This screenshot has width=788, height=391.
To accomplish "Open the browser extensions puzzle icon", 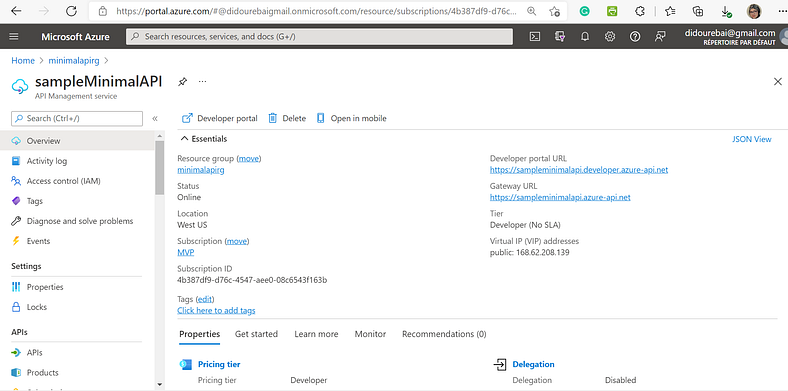I will tap(640, 11).
